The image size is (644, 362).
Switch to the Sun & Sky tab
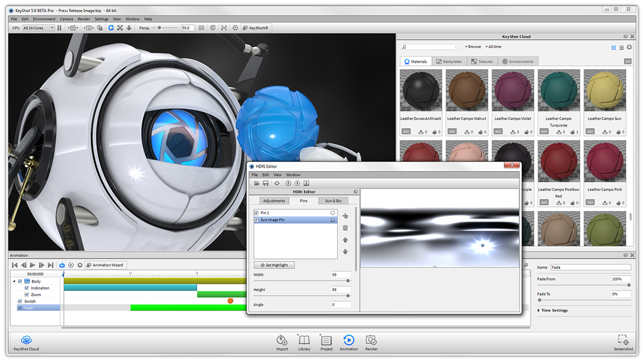pos(333,201)
